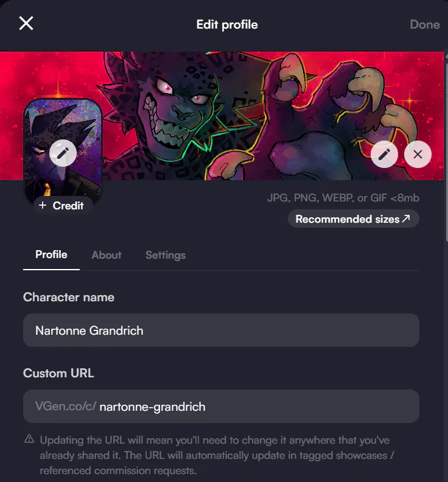Image resolution: width=448 pixels, height=482 pixels.
Task: Click the warning triangle icon
Action: pyautogui.click(x=29, y=439)
